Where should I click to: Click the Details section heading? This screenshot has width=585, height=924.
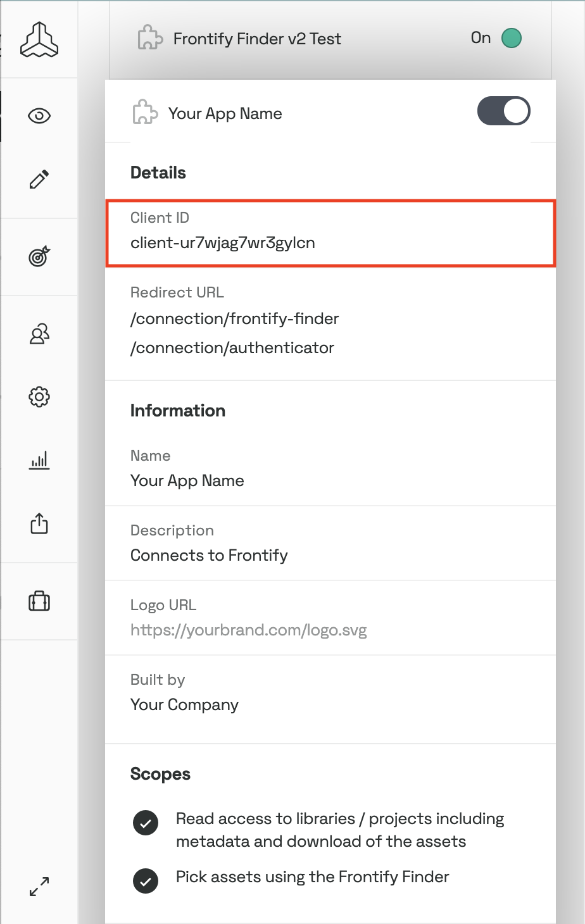point(158,173)
